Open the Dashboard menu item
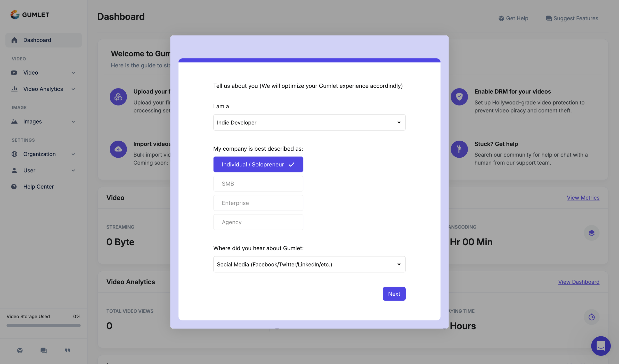The image size is (619, 364). [44, 40]
